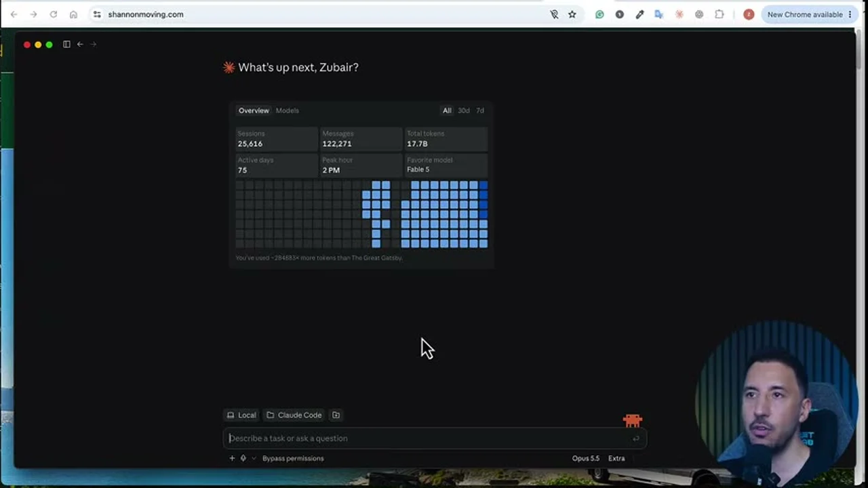The width and height of the screenshot is (868, 488).
Task: Open the Local environment selector
Action: (x=241, y=415)
